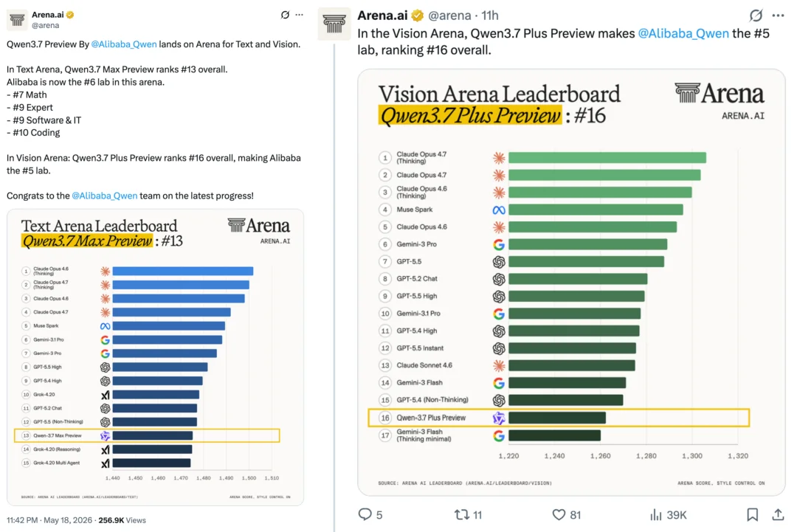Screen dimensions: 797x532
Task: Open view analytics icon showing 39K
Action: [656, 515]
